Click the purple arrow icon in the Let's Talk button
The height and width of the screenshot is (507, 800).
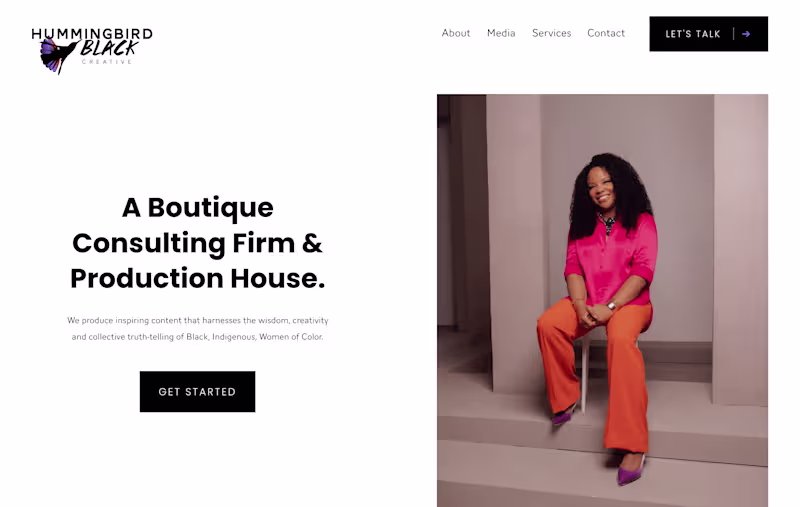click(x=746, y=34)
